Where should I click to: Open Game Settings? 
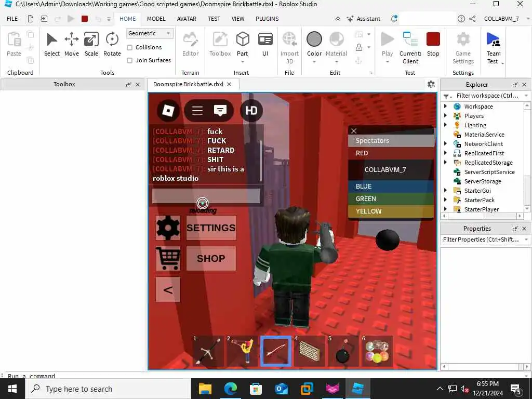[x=463, y=47]
